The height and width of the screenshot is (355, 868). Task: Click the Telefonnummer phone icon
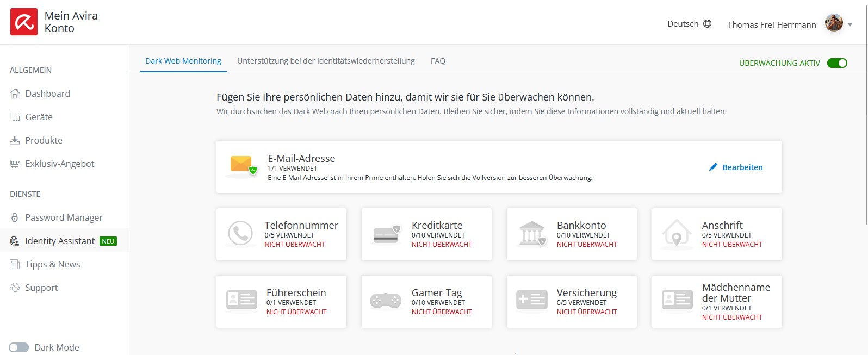point(240,234)
